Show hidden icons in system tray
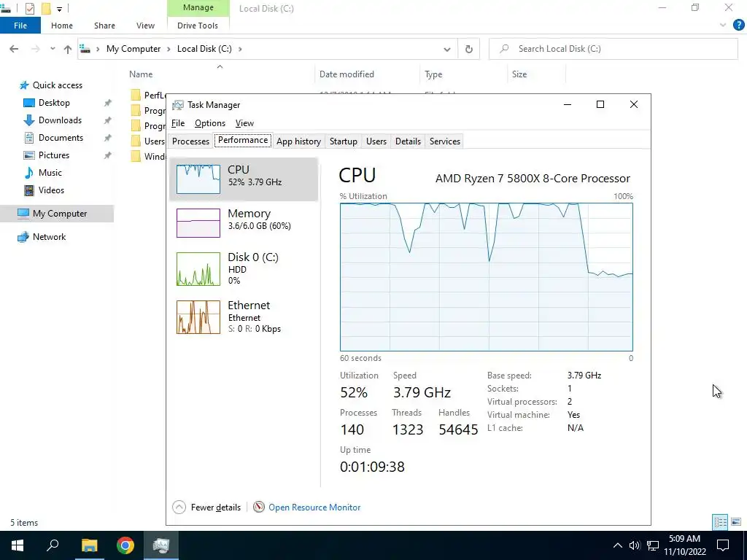 617,545
